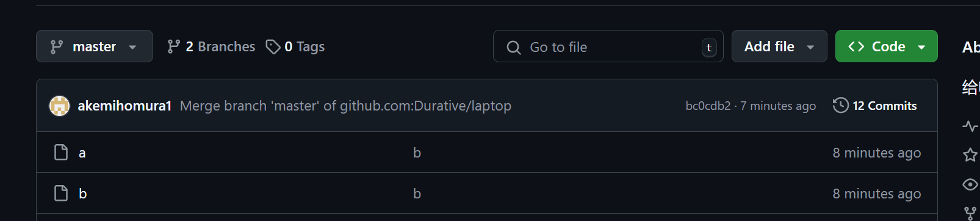
Task: Open akemihomura1 user avatar
Action: (59, 106)
